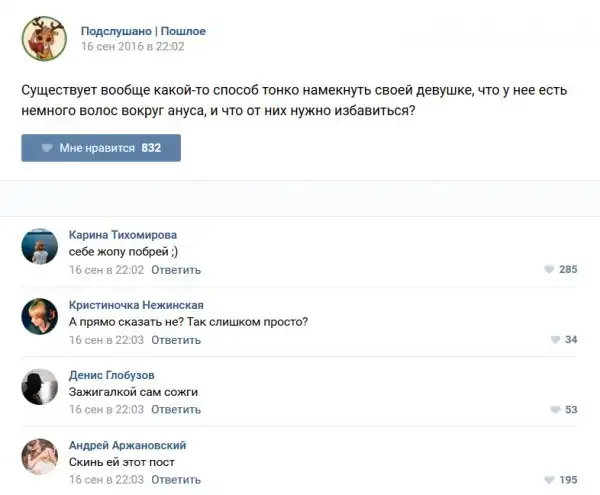This screenshot has width=600, height=495.
Task: Reply to Денис Глобузов's comment
Action: coord(176,410)
